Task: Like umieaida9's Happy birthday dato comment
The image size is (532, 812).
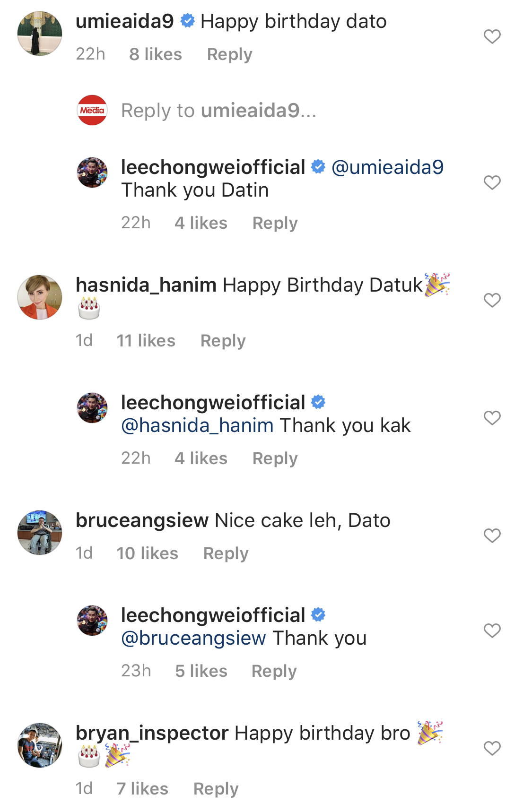Action: 492,36
